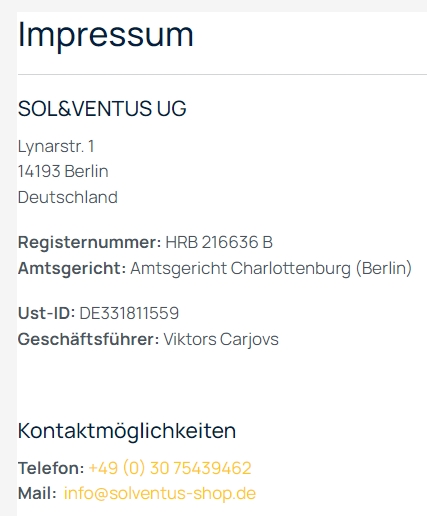This screenshot has width=427, height=516.
Task: Click the horizontal divider under Impressum
Action: coord(222,75)
